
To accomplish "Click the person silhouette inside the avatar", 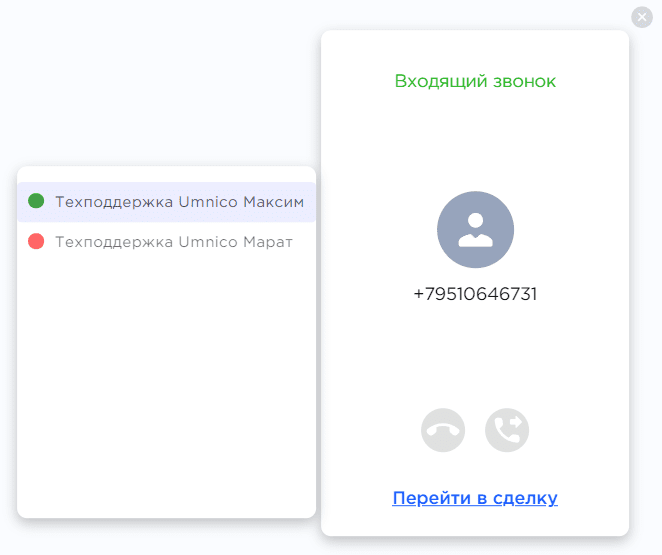I will 475,229.
